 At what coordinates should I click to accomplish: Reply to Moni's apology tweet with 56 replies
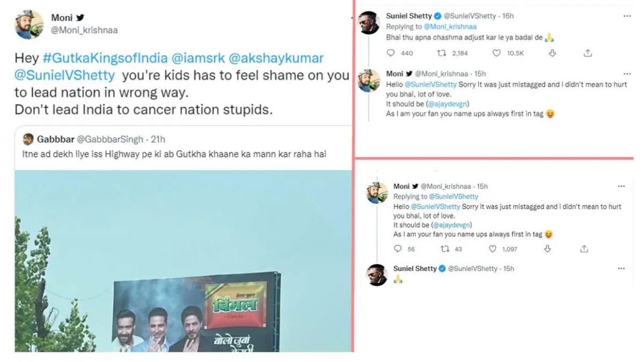point(398,249)
